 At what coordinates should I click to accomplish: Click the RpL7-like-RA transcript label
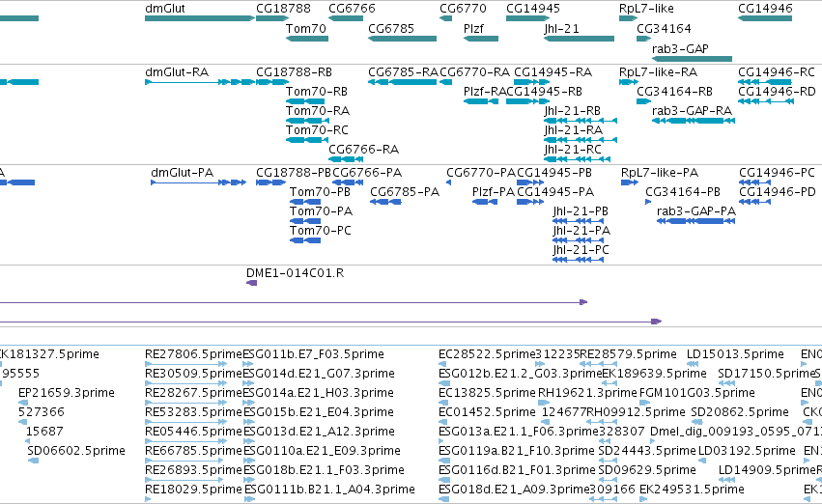(x=659, y=72)
